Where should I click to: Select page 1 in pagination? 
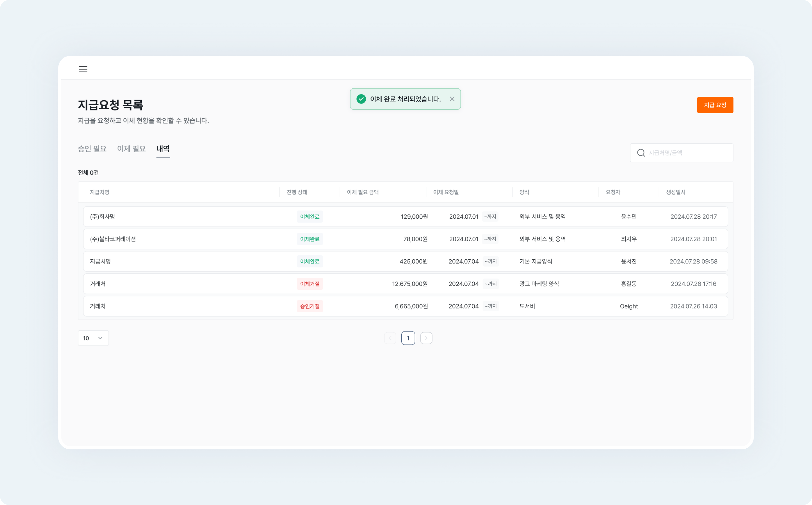[408, 338]
